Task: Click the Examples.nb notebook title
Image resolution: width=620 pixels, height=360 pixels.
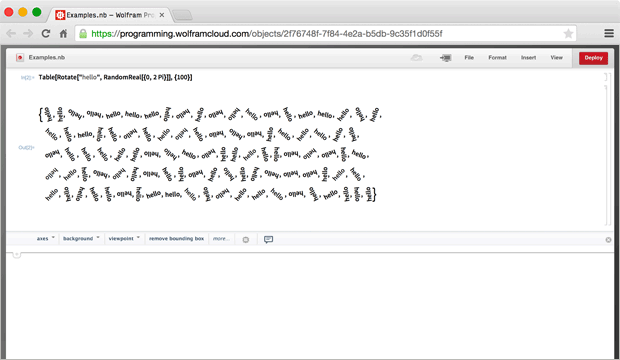Action: (x=47, y=58)
